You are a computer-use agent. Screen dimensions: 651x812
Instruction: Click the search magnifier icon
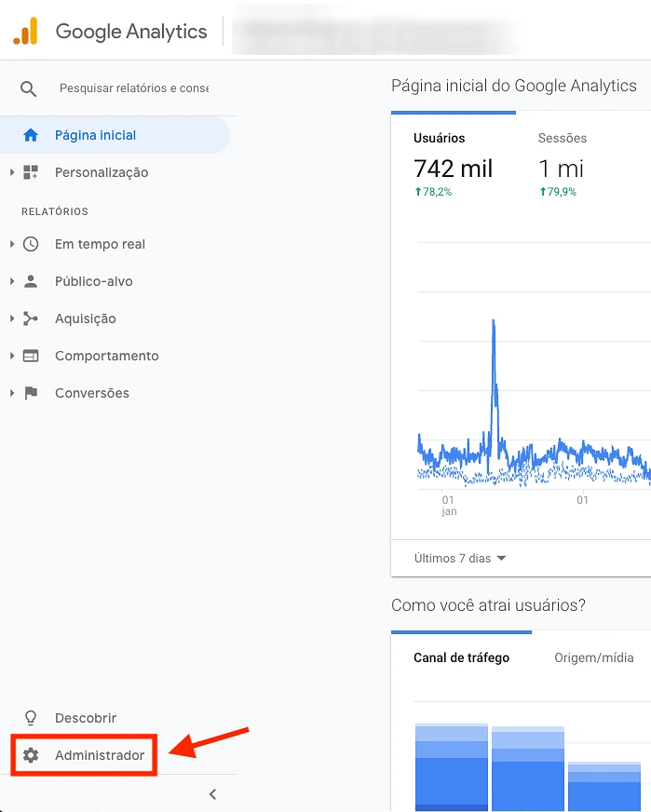(x=29, y=89)
